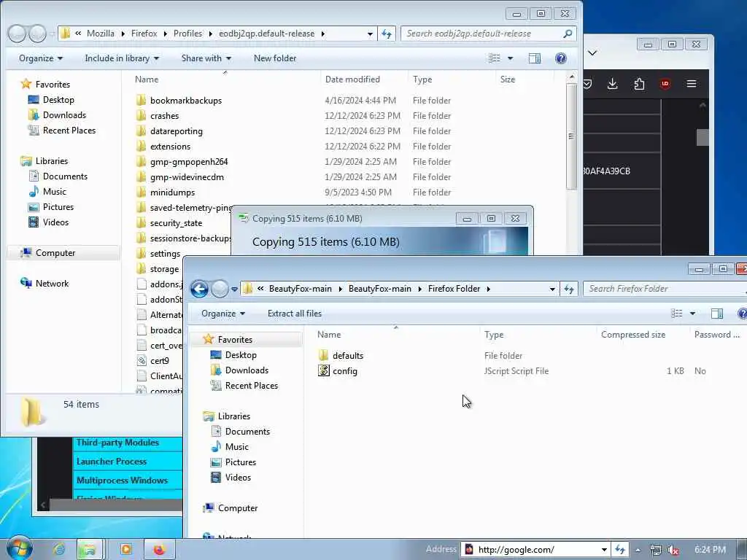
Task: Select cert9 file row
Action: (158, 360)
